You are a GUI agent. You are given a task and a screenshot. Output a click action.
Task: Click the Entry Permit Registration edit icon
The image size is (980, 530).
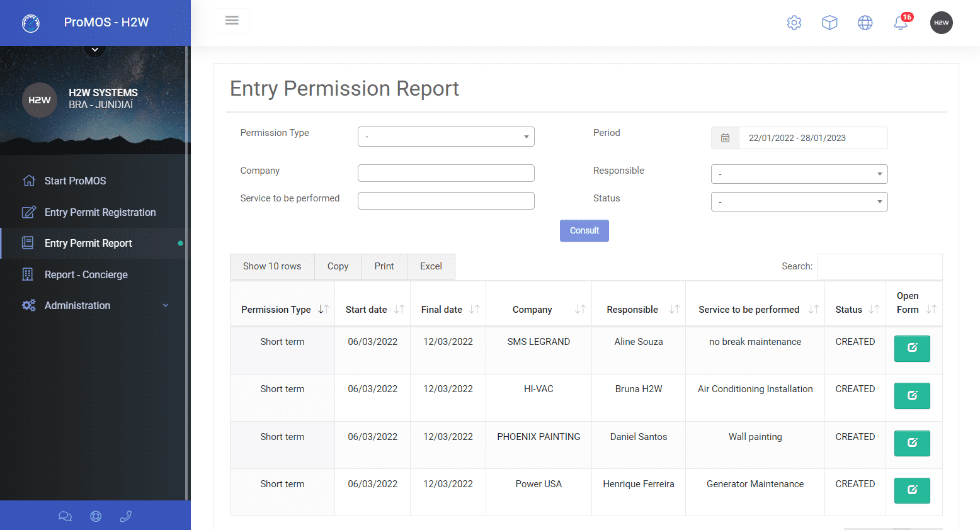[29, 212]
